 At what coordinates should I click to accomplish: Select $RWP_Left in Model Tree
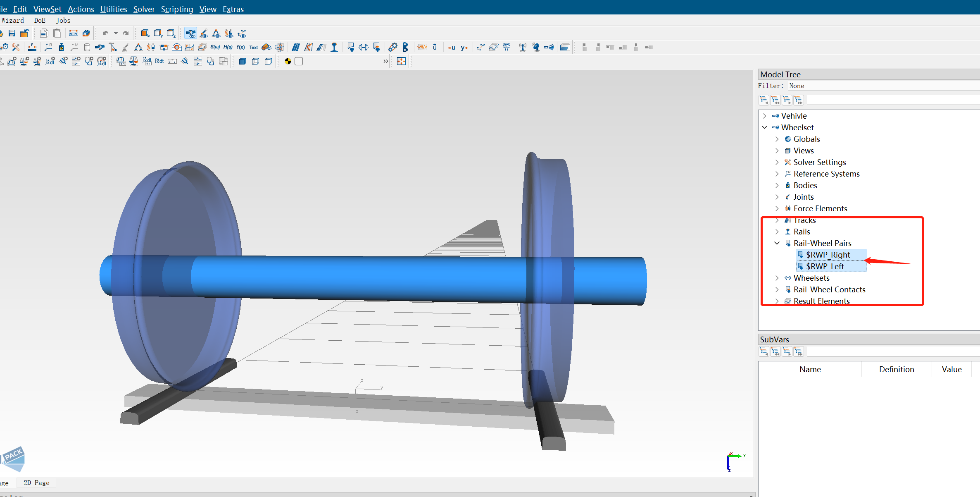pyautogui.click(x=825, y=266)
